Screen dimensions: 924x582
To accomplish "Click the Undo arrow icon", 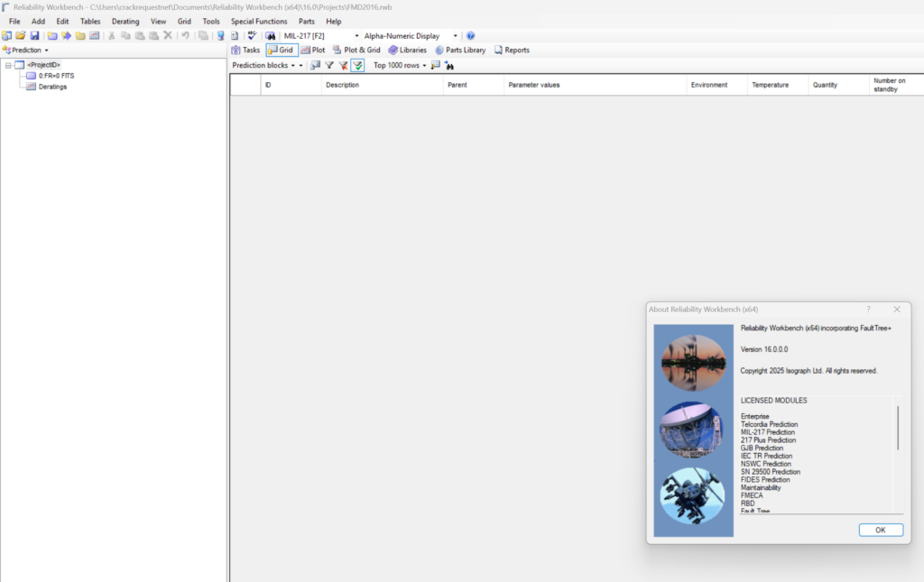I will click(x=185, y=36).
